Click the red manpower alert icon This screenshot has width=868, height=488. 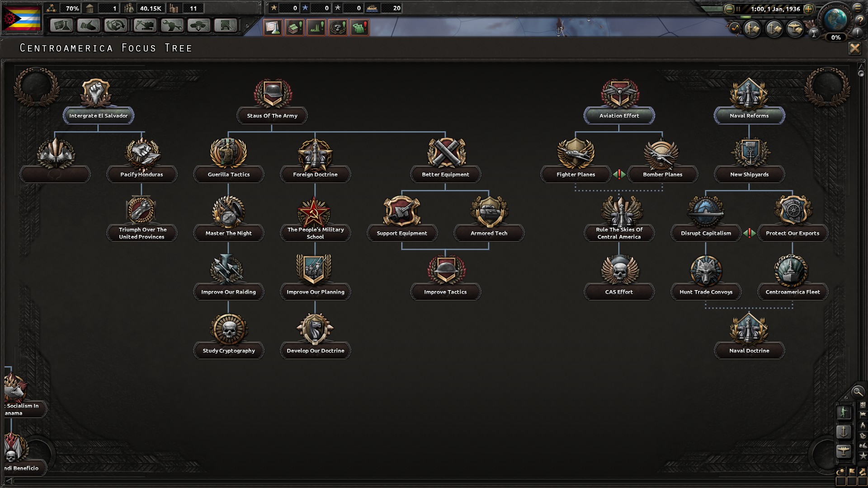[x=360, y=28]
